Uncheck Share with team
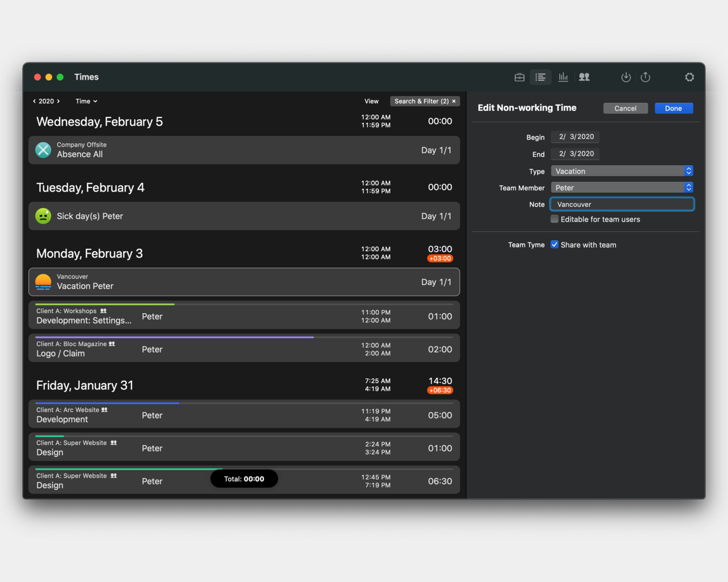Viewport: 728px width, 582px height. (555, 245)
